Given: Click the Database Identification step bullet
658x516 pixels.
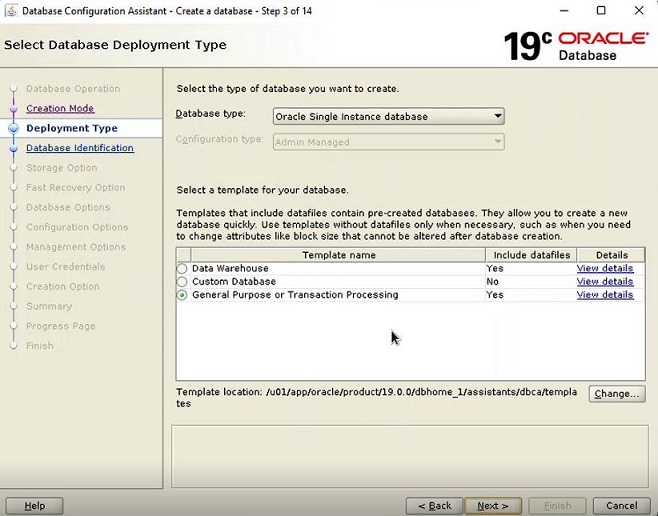Looking at the screenshot, I should [x=13, y=148].
